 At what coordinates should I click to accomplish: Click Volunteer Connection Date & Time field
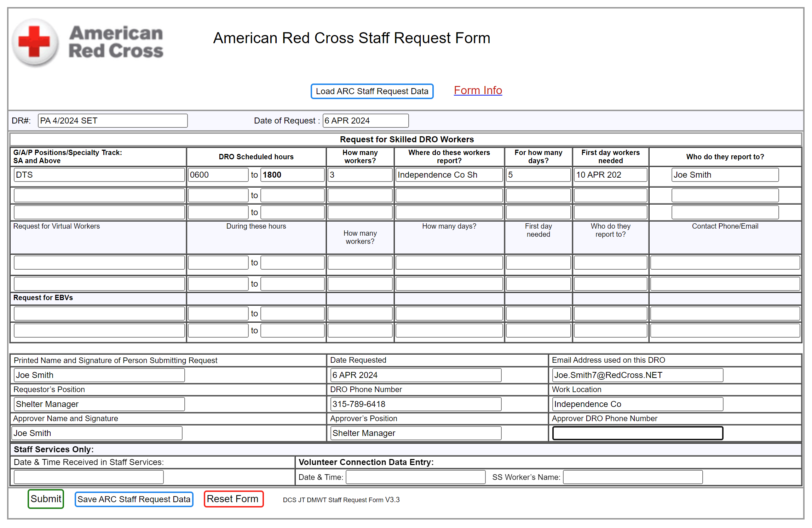[x=415, y=477]
